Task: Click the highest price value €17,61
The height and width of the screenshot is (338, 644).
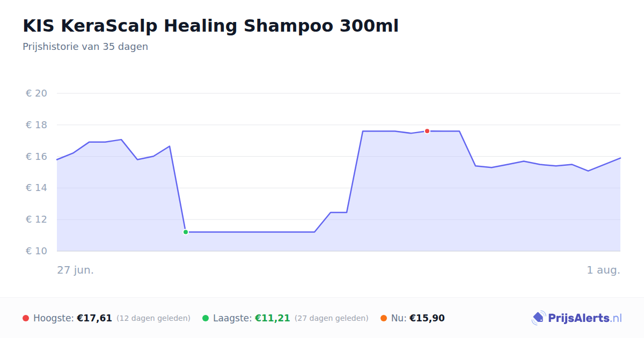Action: (x=94, y=318)
